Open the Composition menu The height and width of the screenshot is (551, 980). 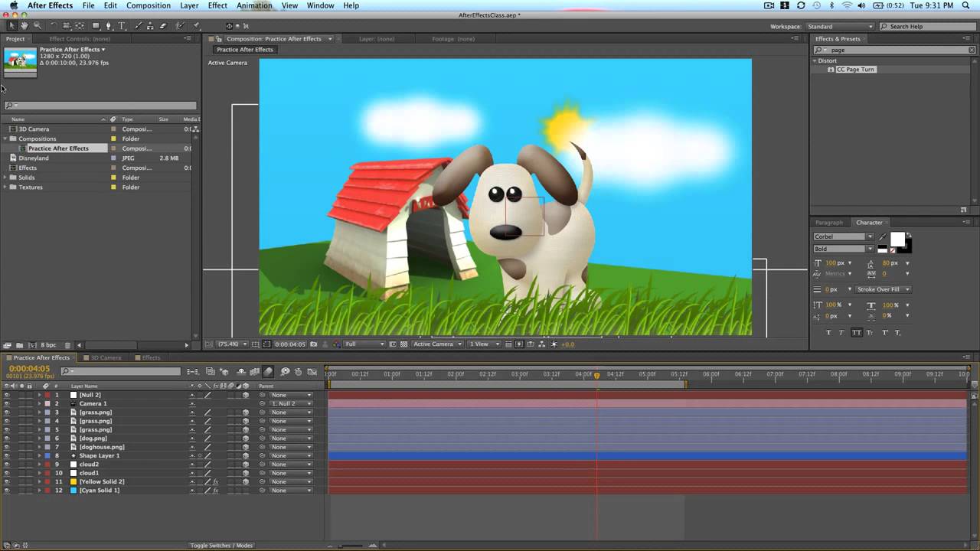[149, 5]
